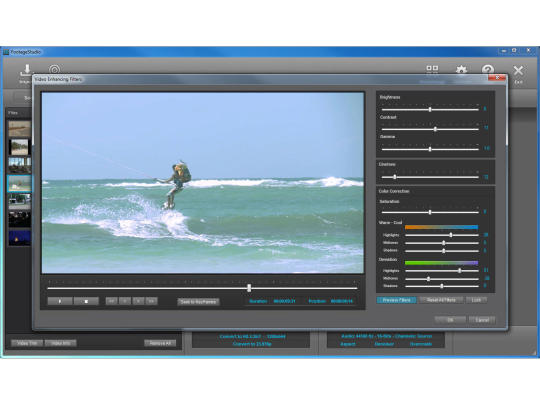Viewport: 540px width, 405px height.
Task: Click the step forward one frame button
Action: (138, 301)
